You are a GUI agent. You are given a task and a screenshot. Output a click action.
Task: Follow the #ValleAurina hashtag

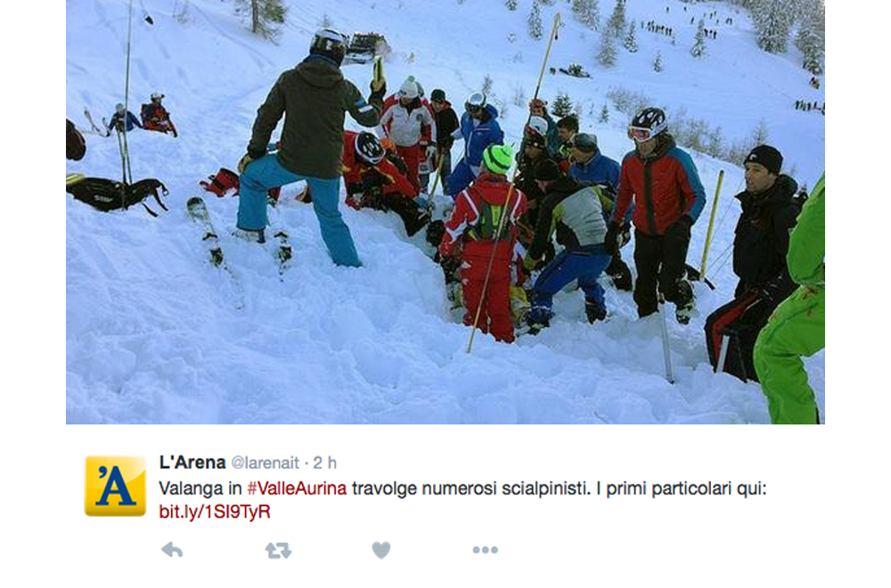(297, 488)
